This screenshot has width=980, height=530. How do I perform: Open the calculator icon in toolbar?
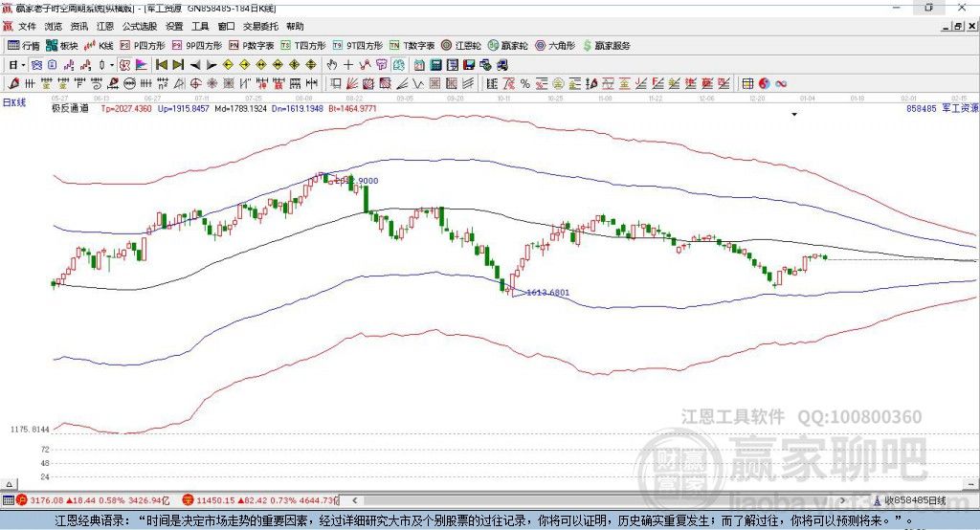436,65
